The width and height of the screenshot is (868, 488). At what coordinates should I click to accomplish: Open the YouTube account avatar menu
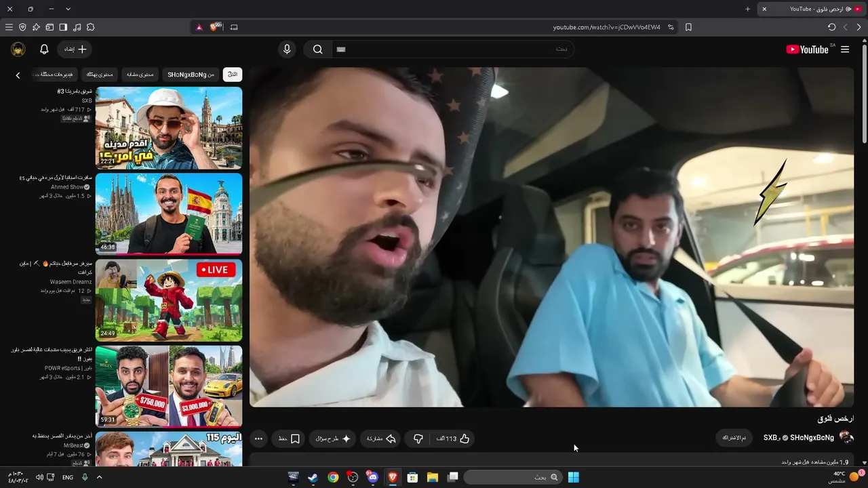(18, 49)
